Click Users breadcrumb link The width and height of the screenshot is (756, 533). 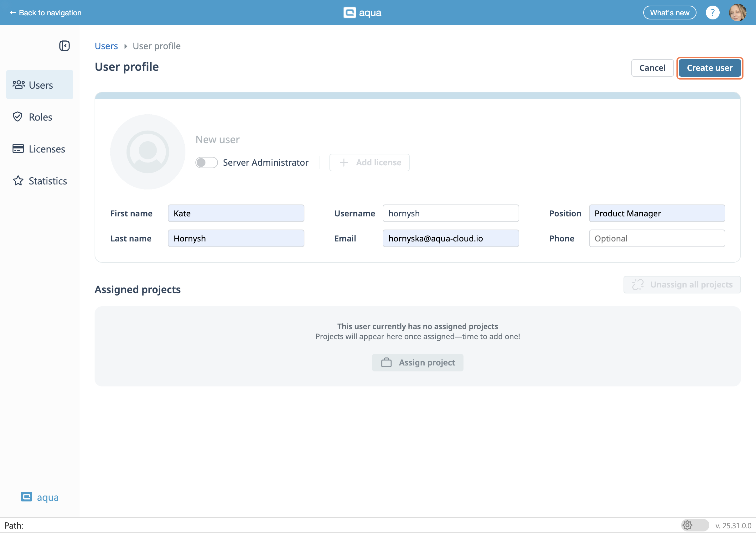tap(106, 46)
